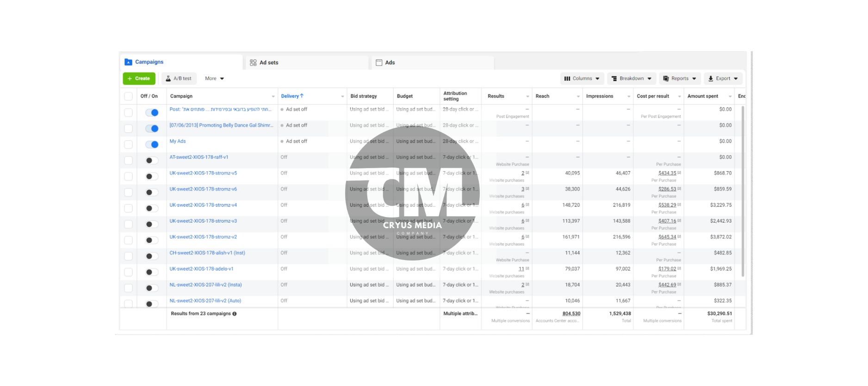The width and height of the screenshot is (868, 386).
Task: Click the footnote icon beside the $286.53 cost
Action: (x=679, y=188)
